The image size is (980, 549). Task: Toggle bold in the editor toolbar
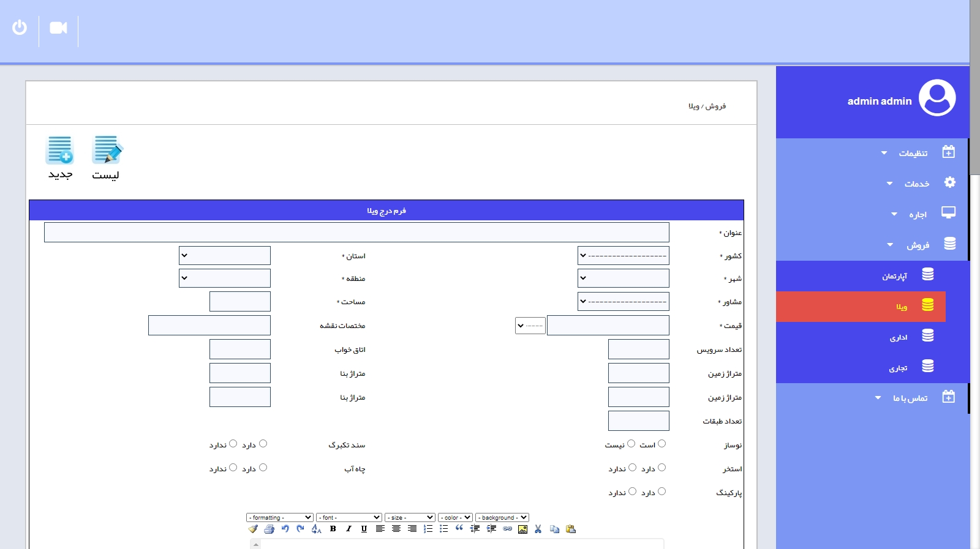333,529
